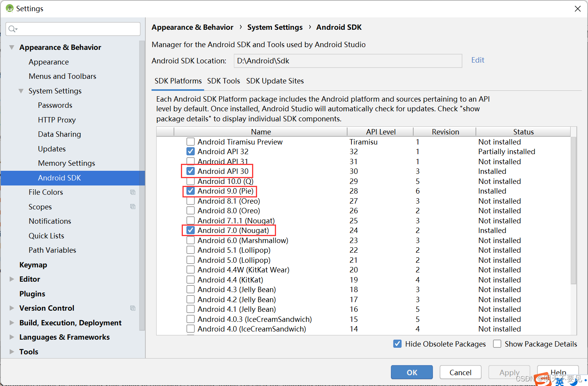588x386 pixels.
Task: Click the search magnifier icon in settings
Action: [x=12, y=29]
